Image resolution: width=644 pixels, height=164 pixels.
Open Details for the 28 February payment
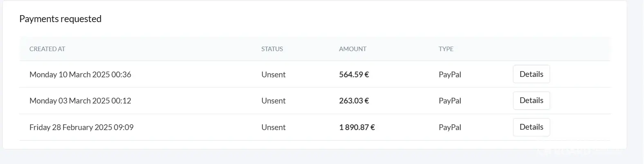531,127
